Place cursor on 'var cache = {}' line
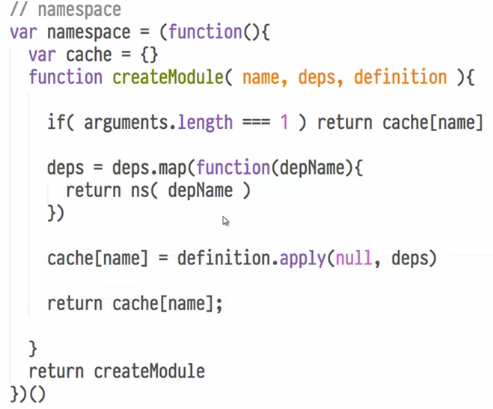 [93, 55]
